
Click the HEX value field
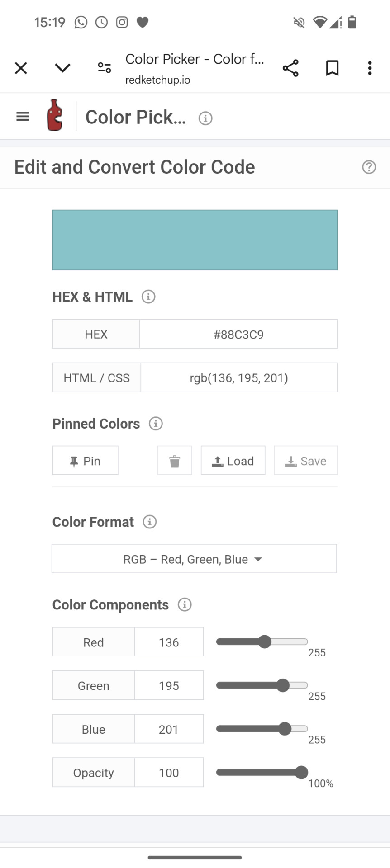pyautogui.click(x=238, y=335)
